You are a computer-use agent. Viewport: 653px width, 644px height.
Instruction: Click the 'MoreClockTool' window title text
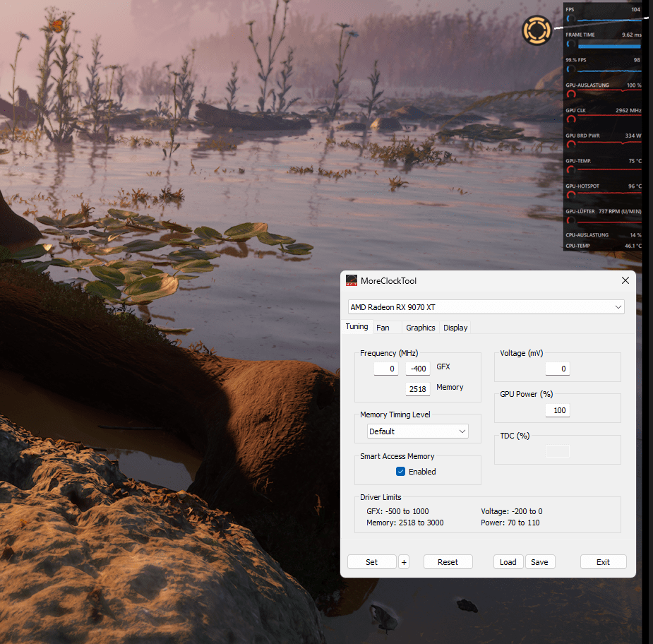tap(388, 281)
